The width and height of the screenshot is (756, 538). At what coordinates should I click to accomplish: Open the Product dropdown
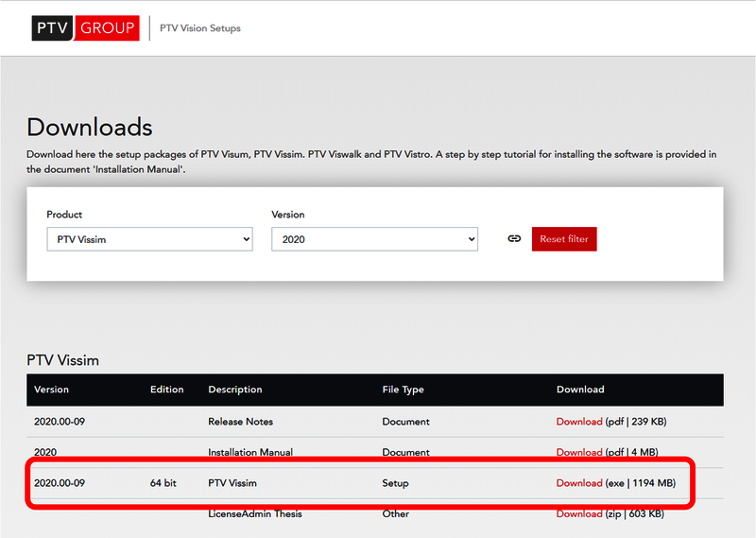(149, 239)
